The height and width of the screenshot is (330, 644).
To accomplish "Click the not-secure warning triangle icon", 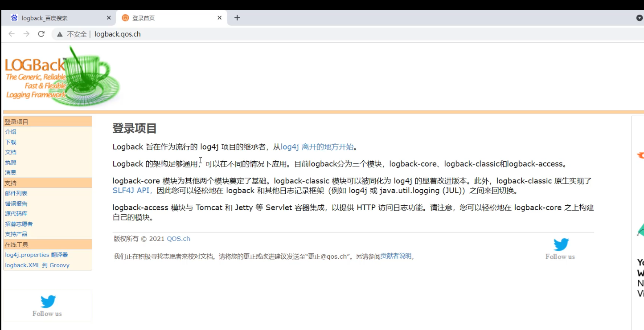I will coord(60,34).
